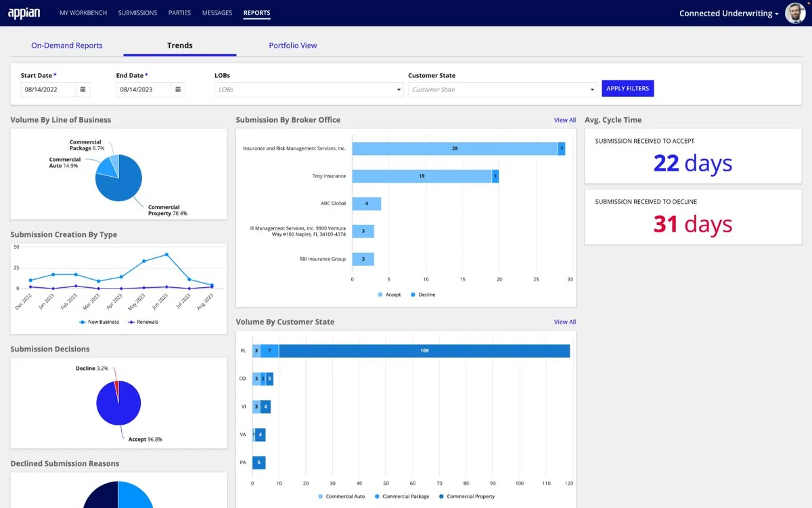This screenshot has height=508, width=812.
Task: Click the PA bar showing 5
Action: [259, 463]
